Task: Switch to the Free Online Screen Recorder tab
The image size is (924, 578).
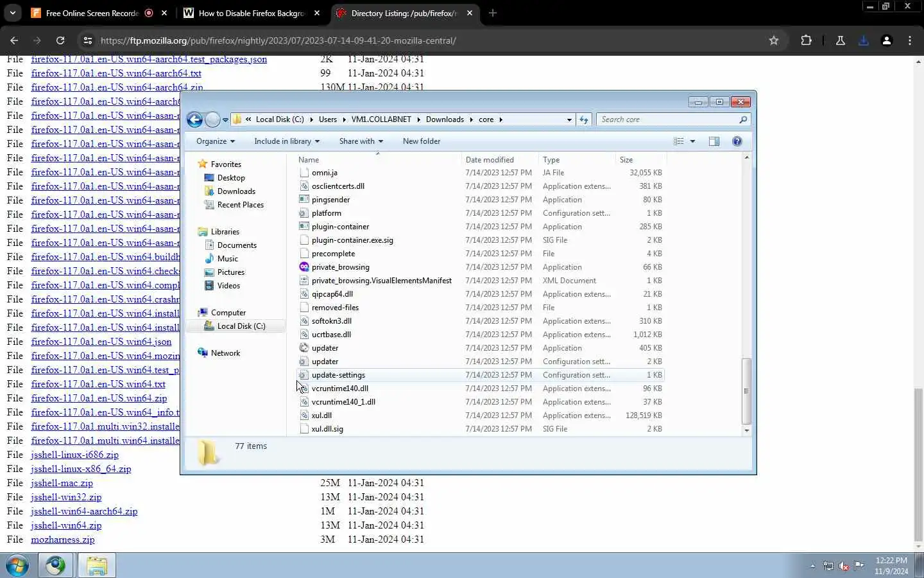Action: point(92,13)
